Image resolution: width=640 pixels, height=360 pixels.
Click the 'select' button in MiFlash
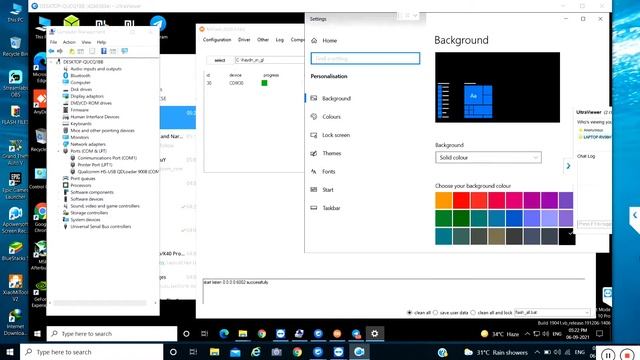click(x=220, y=60)
